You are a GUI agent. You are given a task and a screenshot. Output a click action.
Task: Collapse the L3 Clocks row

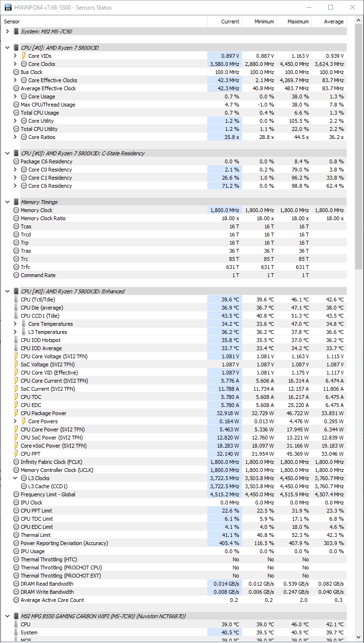pyautogui.click(x=15, y=478)
